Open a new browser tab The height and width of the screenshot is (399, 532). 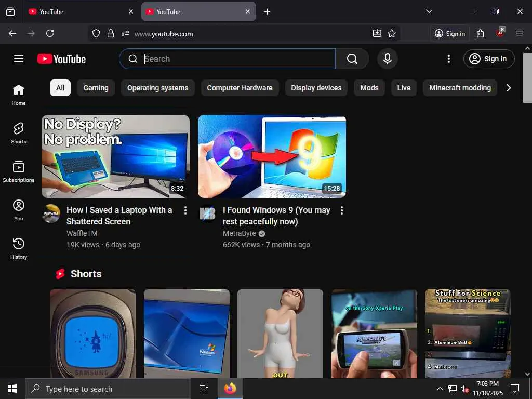click(268, 12)
